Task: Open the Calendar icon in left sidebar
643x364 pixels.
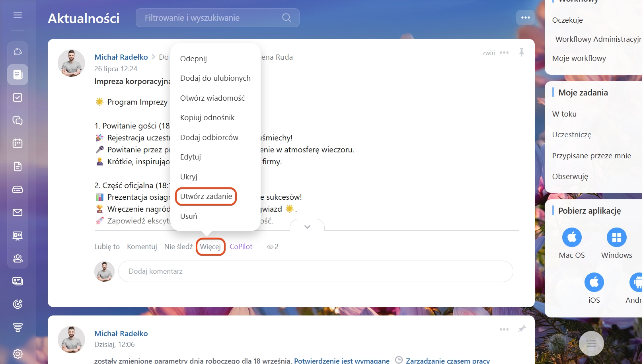Action: click(x=18, y=143)
